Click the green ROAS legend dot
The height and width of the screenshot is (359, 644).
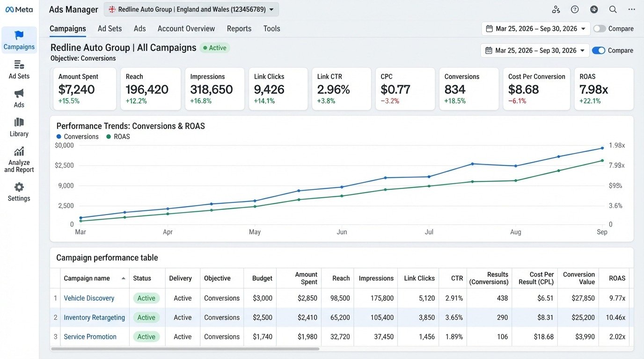[109, 136]
